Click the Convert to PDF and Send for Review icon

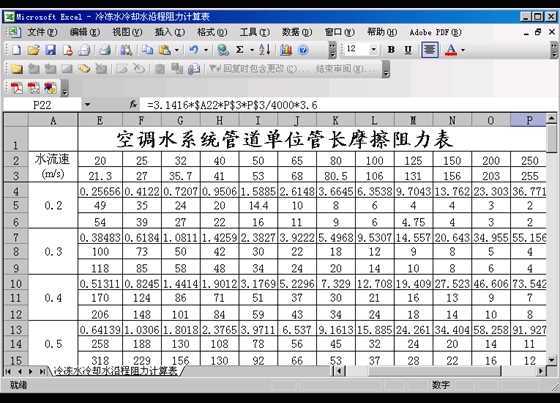point(50,88)
